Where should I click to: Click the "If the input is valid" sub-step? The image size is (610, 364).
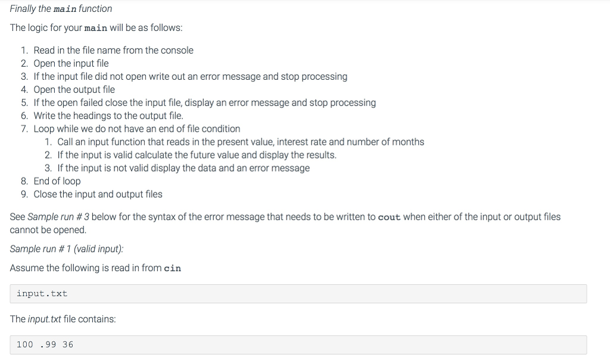coord(197,155)
